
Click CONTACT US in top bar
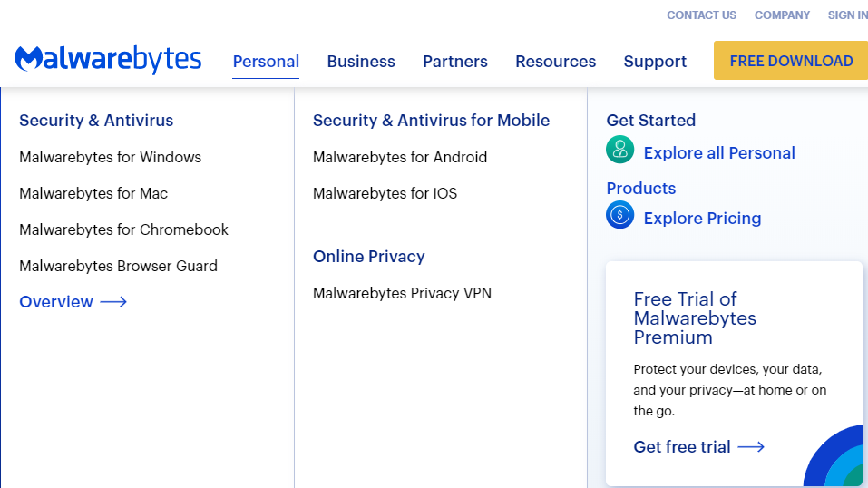(x=701, y=15)
